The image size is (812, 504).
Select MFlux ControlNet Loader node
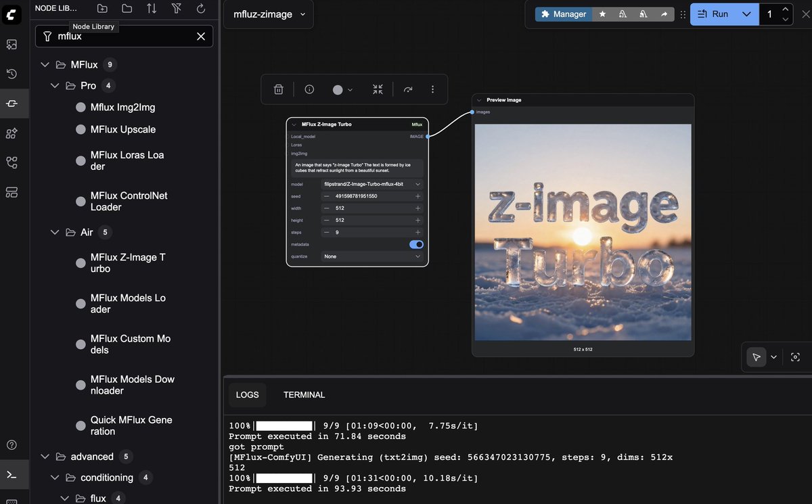coord(129,201)
